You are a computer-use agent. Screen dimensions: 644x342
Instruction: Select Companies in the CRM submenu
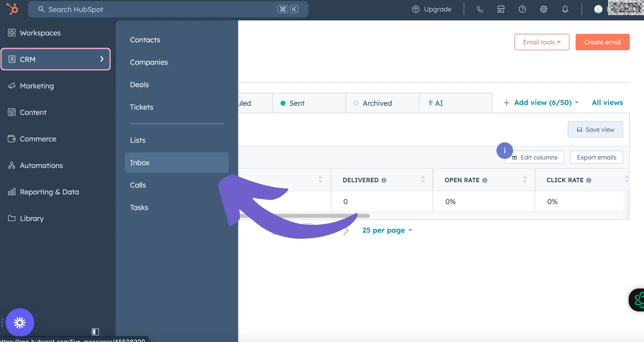tap(177, 62)
